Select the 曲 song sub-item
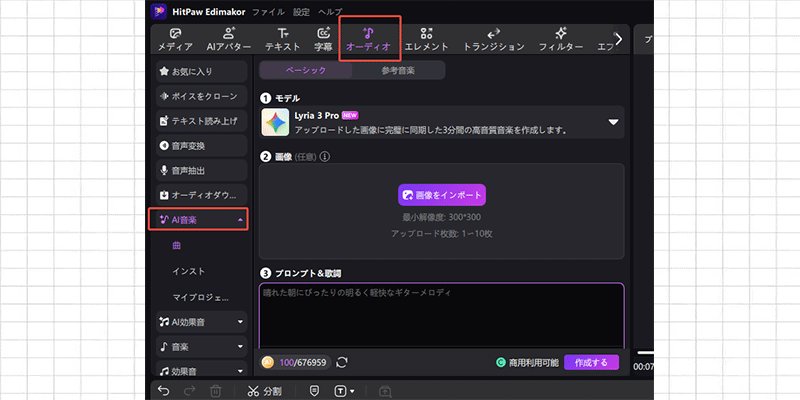Viewport: 800px width, 400px height. (x=177, y=245)
